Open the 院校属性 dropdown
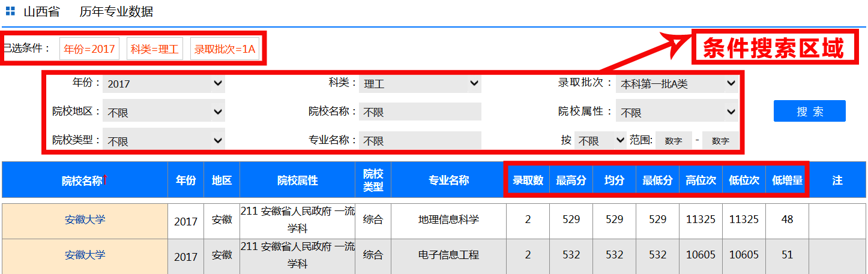Image resolution: width=868 pixels, height=274 pixels. coord(677,112)
